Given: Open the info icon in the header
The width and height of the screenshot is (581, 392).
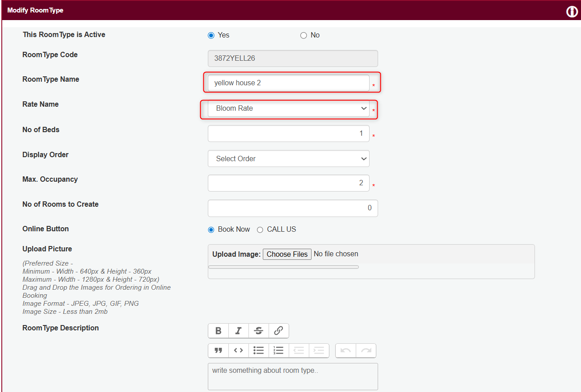Looking at the screenshot, I should click(572, 12).
